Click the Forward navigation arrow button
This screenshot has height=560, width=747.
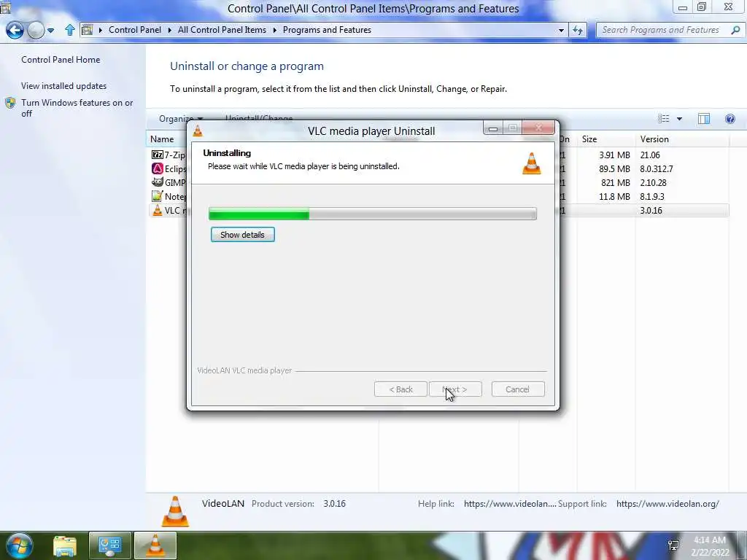point(36,31)
